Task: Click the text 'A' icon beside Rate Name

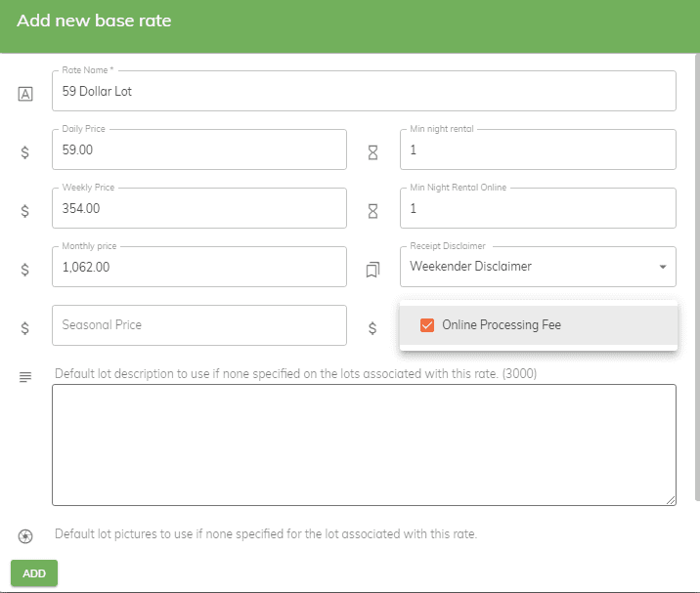Action: pos(25,94)
